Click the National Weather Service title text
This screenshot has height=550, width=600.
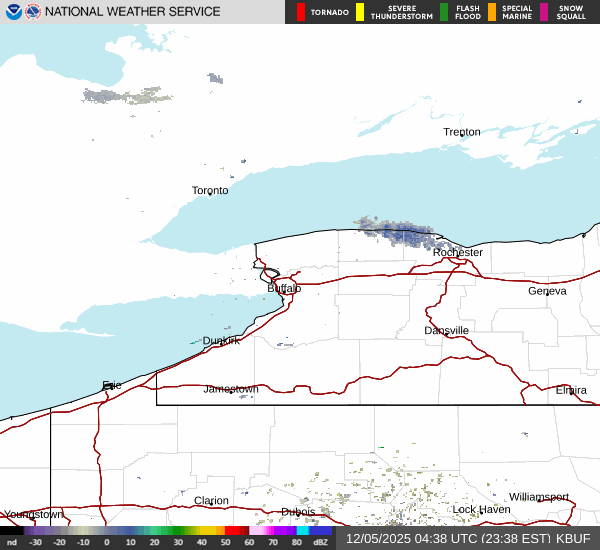tap(133, 12)
